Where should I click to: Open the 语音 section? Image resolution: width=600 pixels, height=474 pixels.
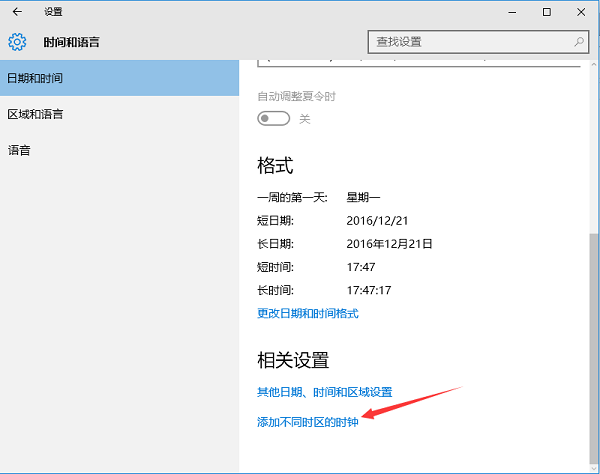point(119,150)
